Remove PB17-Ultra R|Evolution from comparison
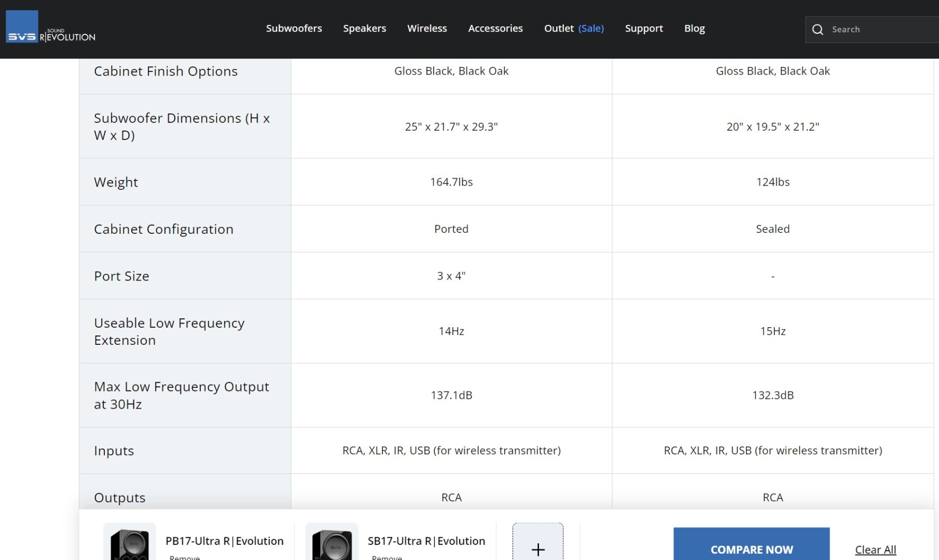The height and width of the screenshot is (560, 939). pyautogui.click(x=185, y=557)
